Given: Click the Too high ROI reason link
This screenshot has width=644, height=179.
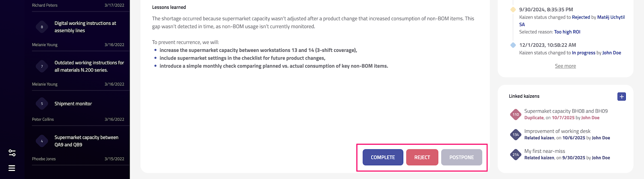Looking at the screenshot, I should [567, 32].
